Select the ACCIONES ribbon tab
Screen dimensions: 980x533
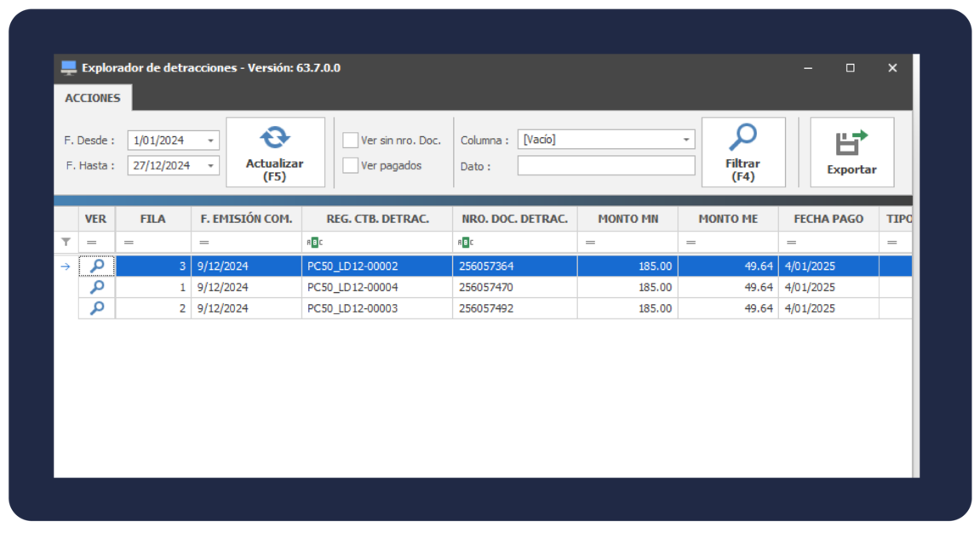[93, 98]
